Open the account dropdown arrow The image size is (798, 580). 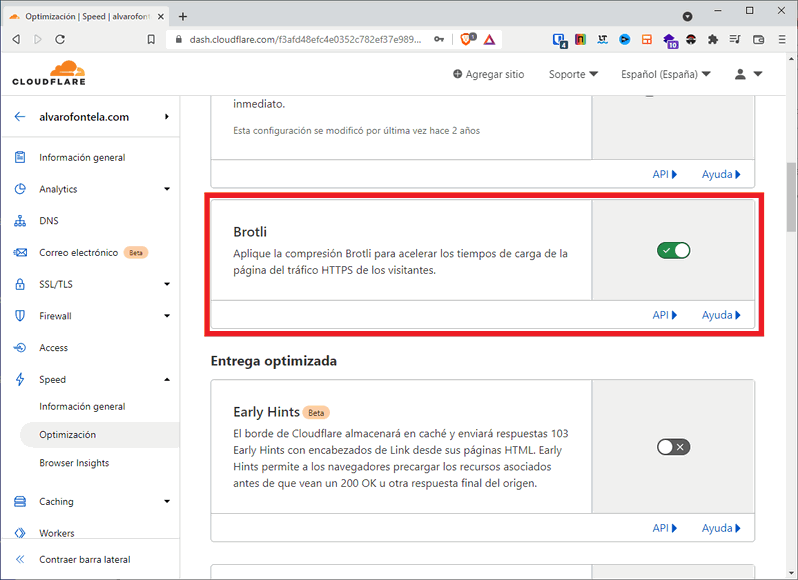coord(758,74)
